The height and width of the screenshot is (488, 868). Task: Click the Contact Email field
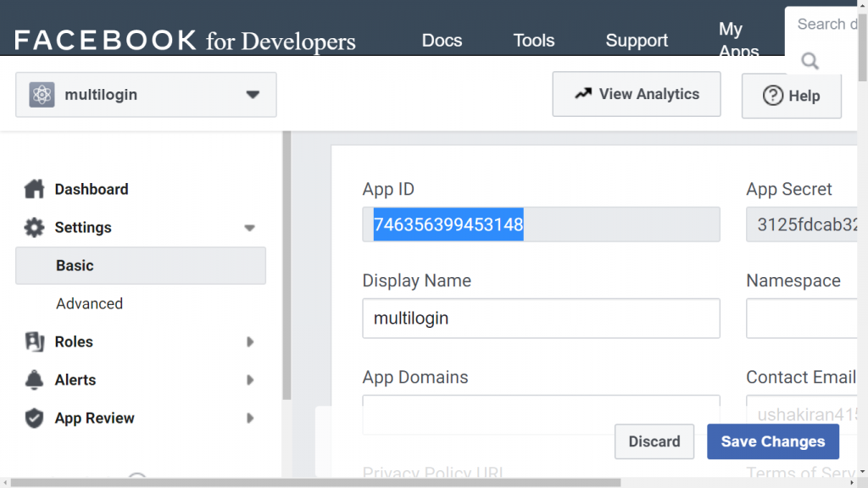click(x=802, y=414)
